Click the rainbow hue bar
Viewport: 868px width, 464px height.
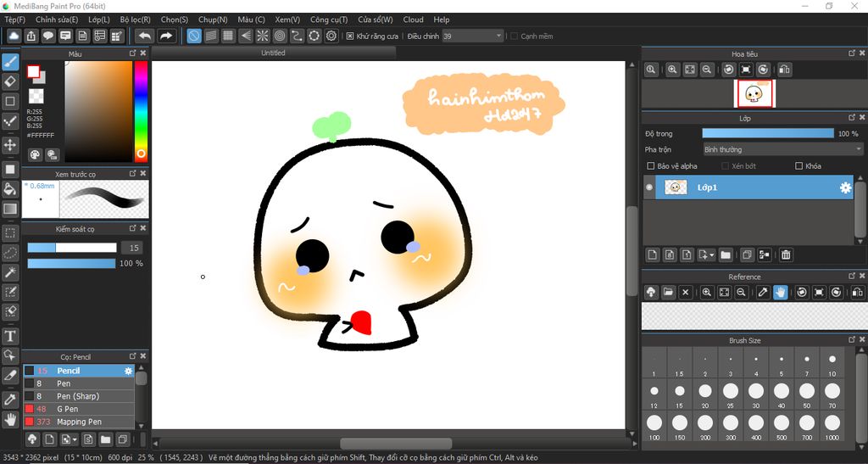[142, 111]
